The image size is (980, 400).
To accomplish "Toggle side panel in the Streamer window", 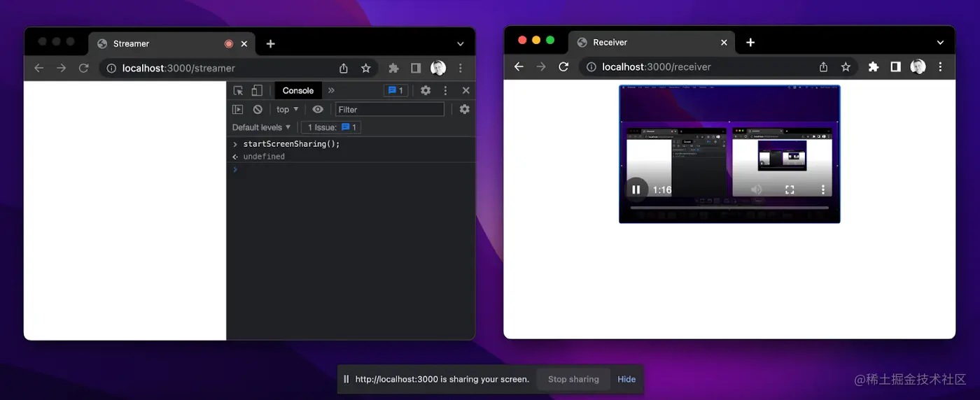I will (416, 68).
